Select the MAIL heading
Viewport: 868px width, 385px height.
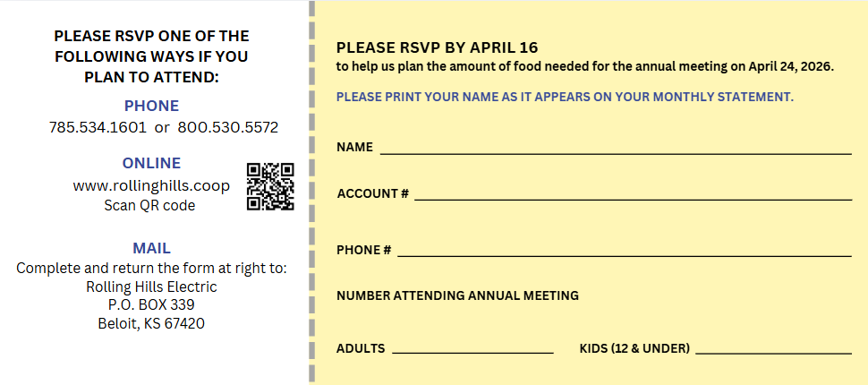tap(152, 248)
